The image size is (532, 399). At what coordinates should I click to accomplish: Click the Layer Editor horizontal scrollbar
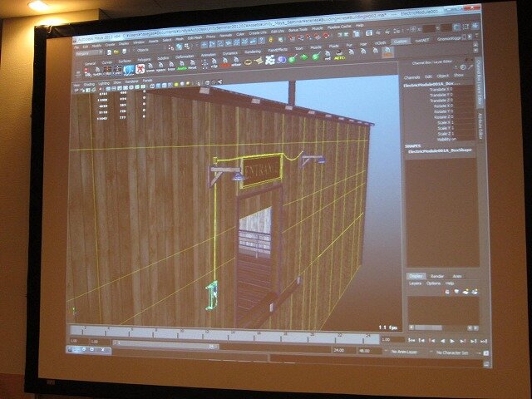tap(443, 328)
